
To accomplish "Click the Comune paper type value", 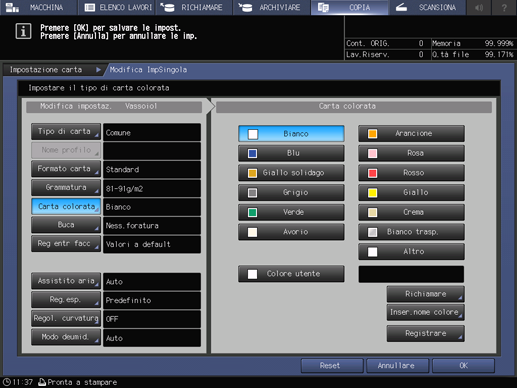I will (x=152, y=132).
